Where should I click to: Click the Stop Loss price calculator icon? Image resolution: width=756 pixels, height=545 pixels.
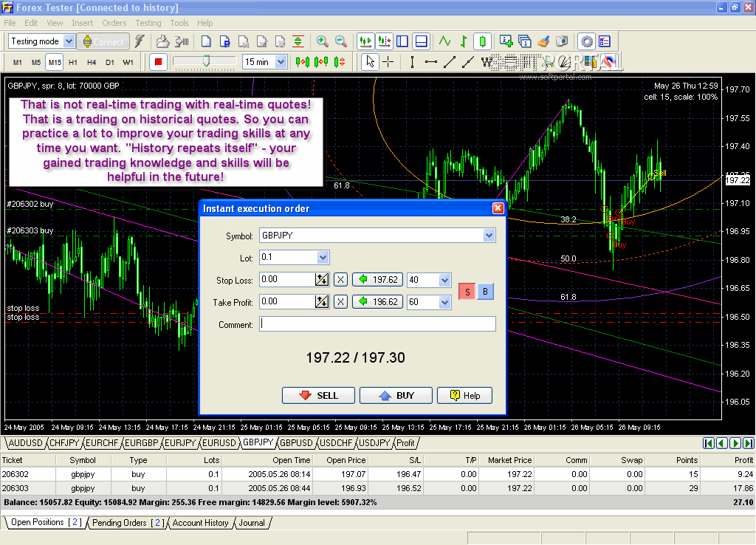tap(322, 279)
